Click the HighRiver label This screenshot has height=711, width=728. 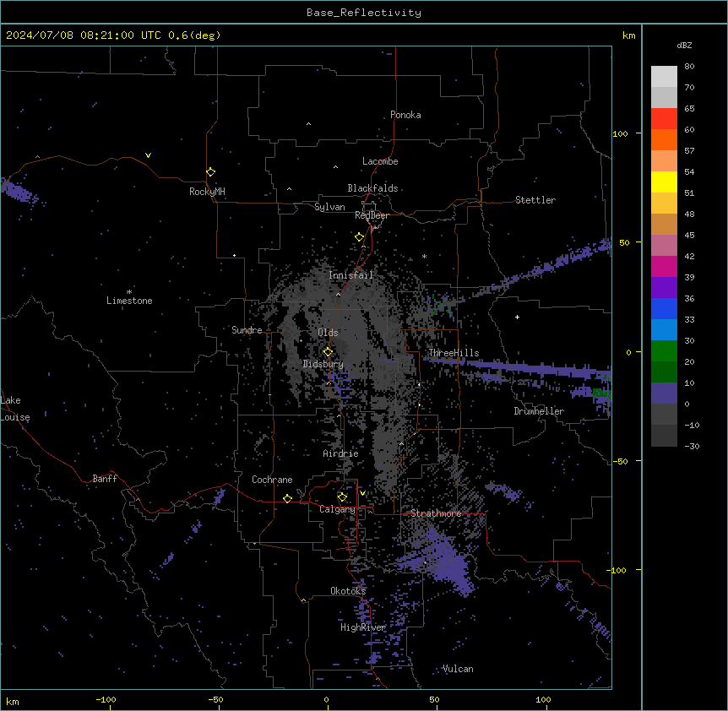(x=363, y=627)
